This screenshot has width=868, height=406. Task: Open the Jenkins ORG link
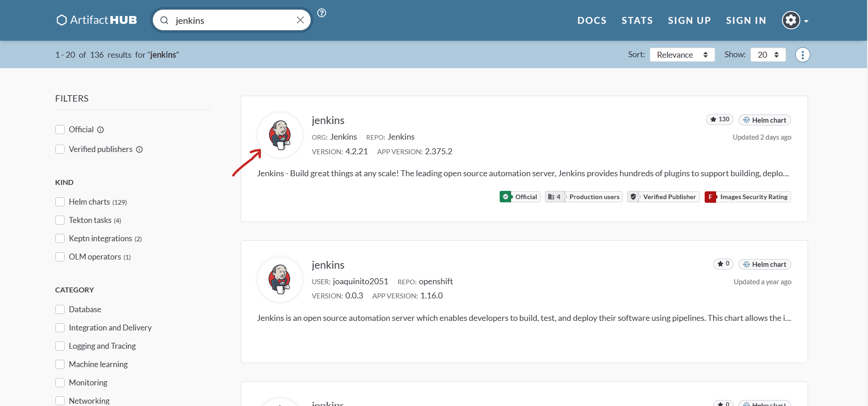pos(344,137)
